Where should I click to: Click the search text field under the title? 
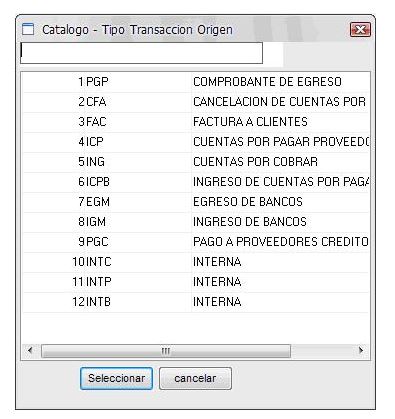pos(141,53)
